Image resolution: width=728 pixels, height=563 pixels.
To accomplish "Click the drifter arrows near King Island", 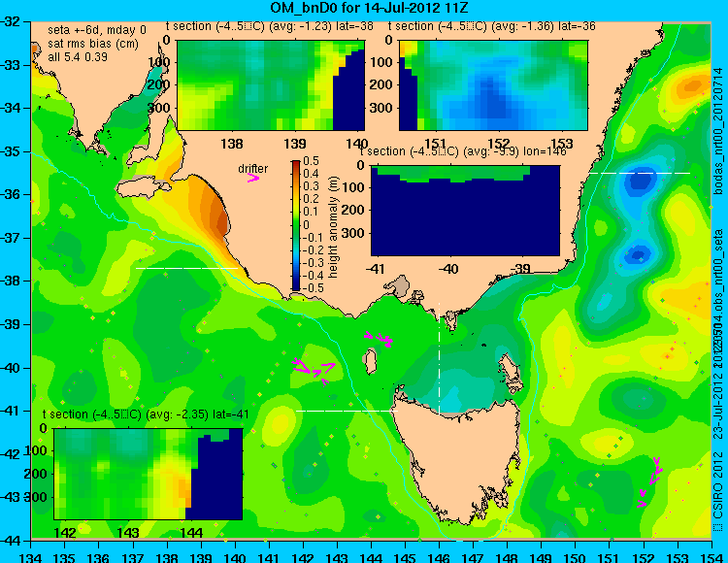I will (314, 370).
